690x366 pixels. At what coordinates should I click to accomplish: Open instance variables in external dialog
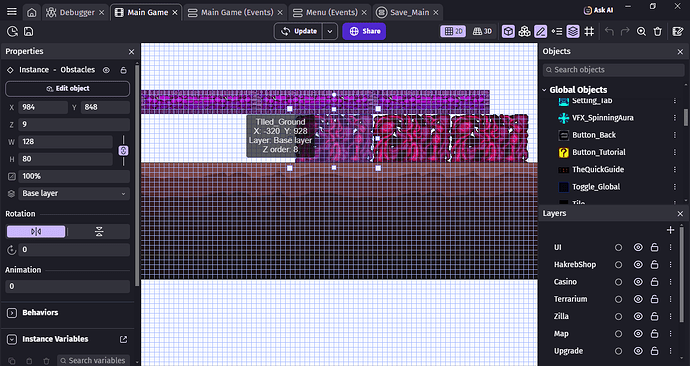(x=124, y=339)
